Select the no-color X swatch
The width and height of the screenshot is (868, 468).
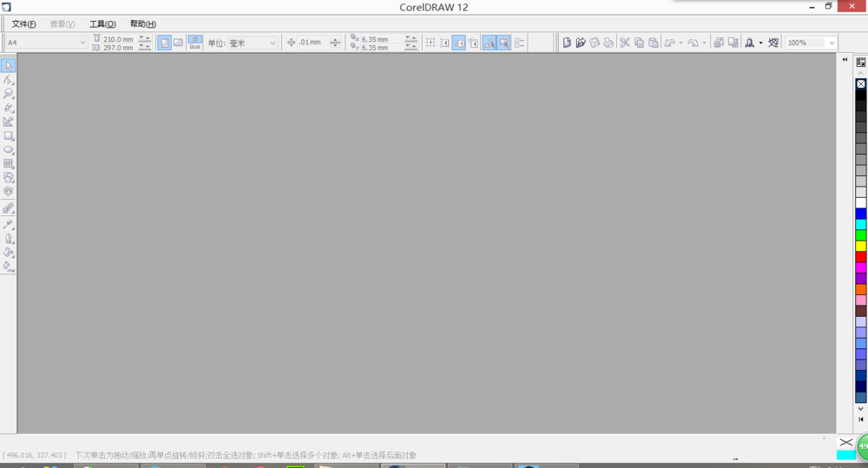click(861, 83)
